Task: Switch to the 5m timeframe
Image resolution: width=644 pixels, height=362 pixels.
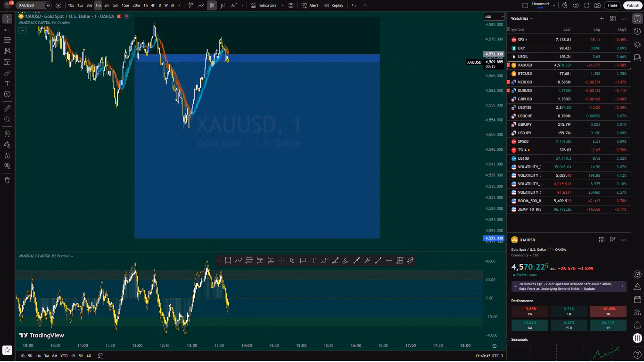Action: 116,5
